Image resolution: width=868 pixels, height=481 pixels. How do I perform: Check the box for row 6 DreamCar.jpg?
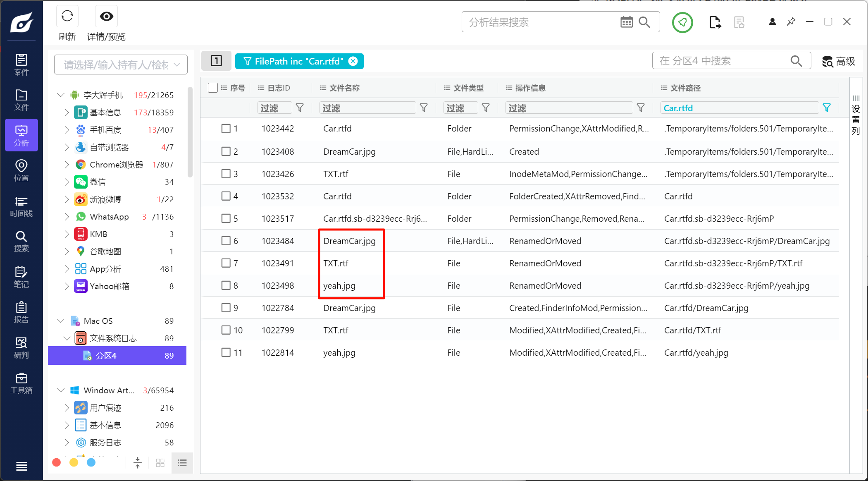226,241
